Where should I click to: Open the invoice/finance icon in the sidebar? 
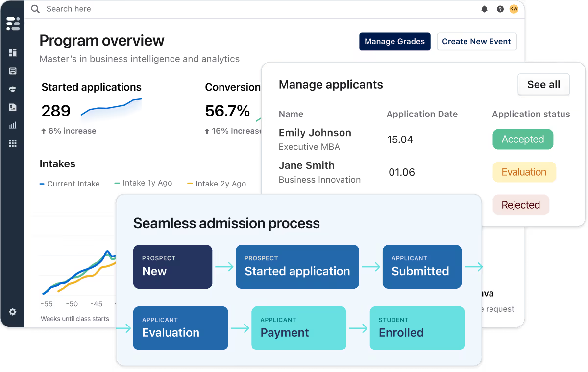(13, 107)
